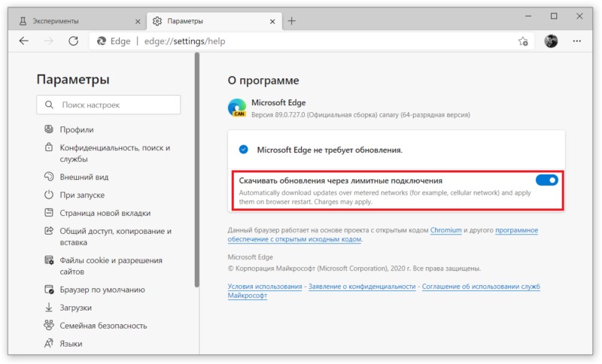
Task: Click the browser Back arrow button
Action: pyautogui.click(x=23, y=41)
